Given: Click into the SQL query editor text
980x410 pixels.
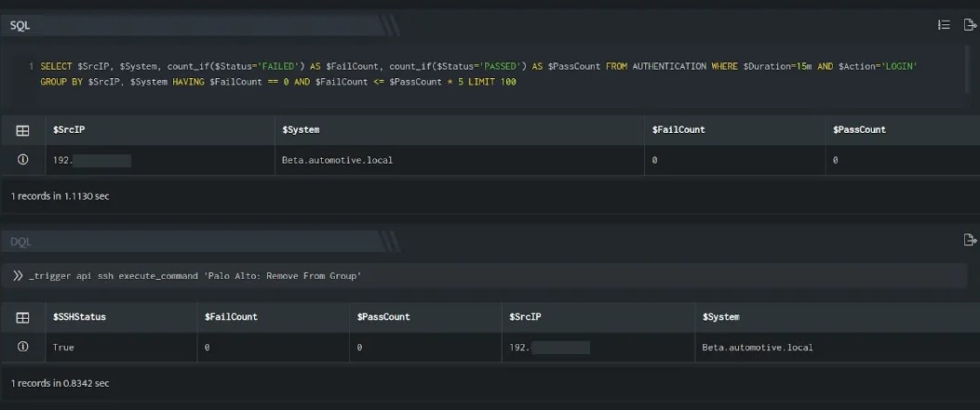Looking at the screenshot, I should pyautogui.click(x=478, y=73).
